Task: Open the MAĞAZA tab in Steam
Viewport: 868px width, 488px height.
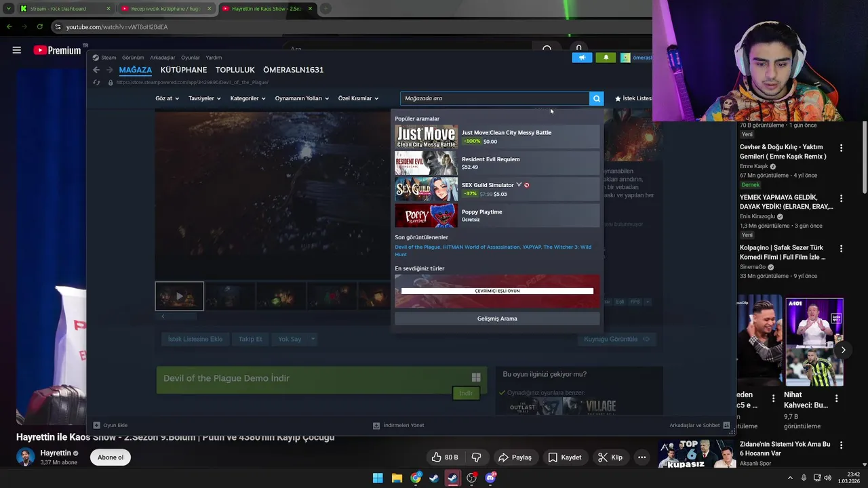Action: coord(136,70)
